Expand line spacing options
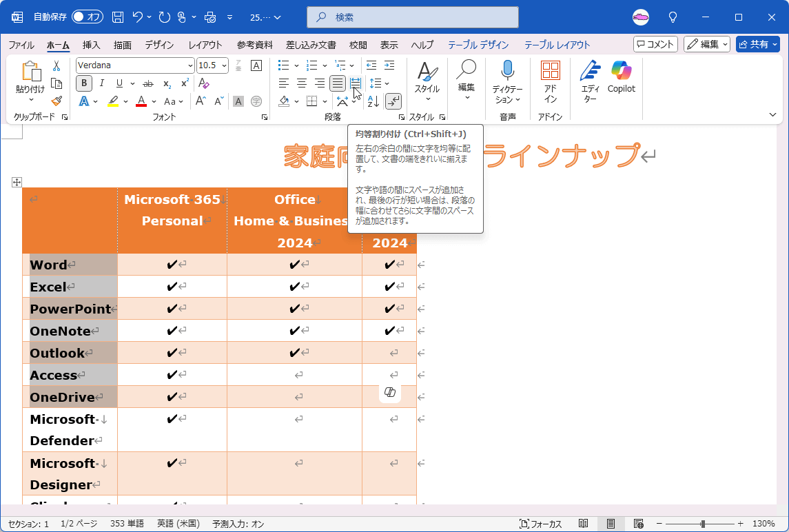 pos(387,83)
